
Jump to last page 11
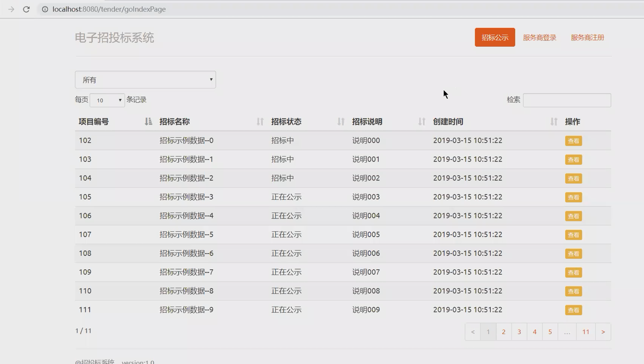coord(585,332)
